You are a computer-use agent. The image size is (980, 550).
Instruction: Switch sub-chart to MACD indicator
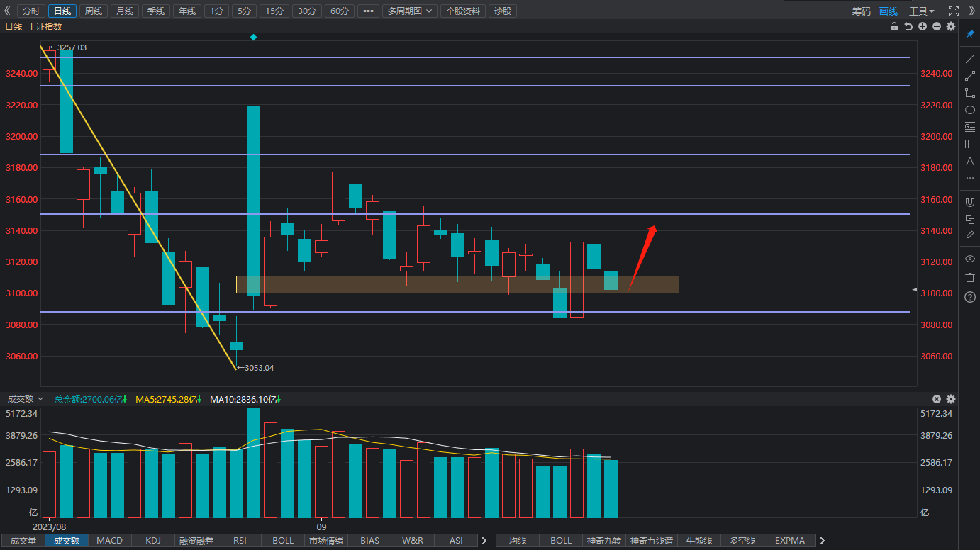pos(110,541)
